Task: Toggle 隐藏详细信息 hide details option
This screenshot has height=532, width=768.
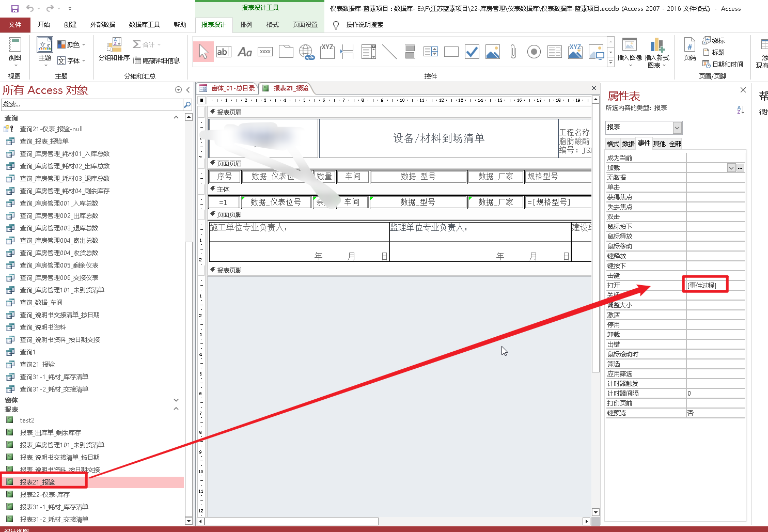Action: [156, 60]
